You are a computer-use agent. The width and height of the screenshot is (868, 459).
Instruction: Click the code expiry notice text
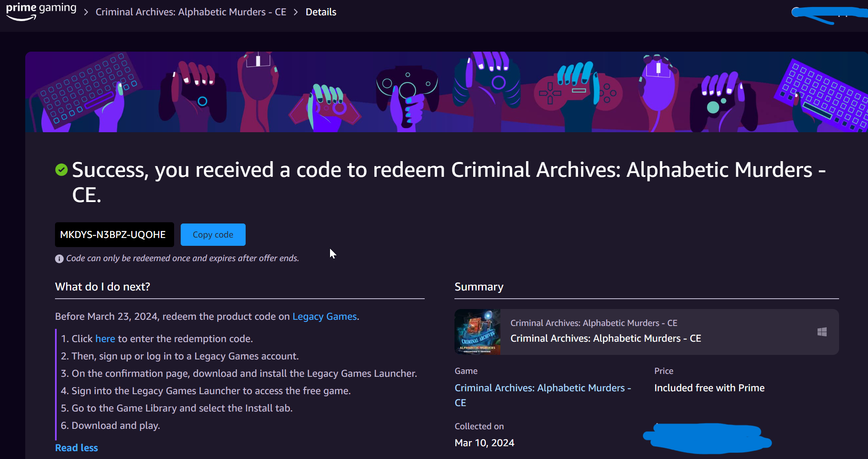[182, 258]
